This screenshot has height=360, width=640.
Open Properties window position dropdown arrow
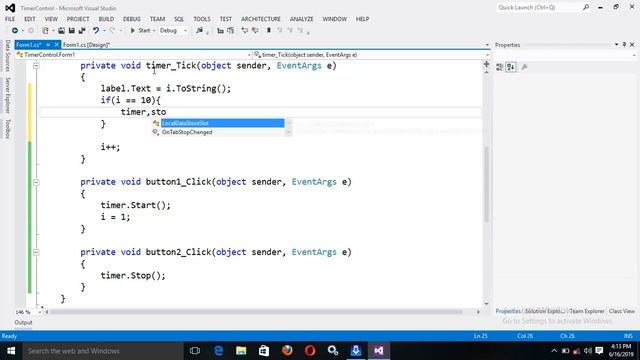point(616,44)
